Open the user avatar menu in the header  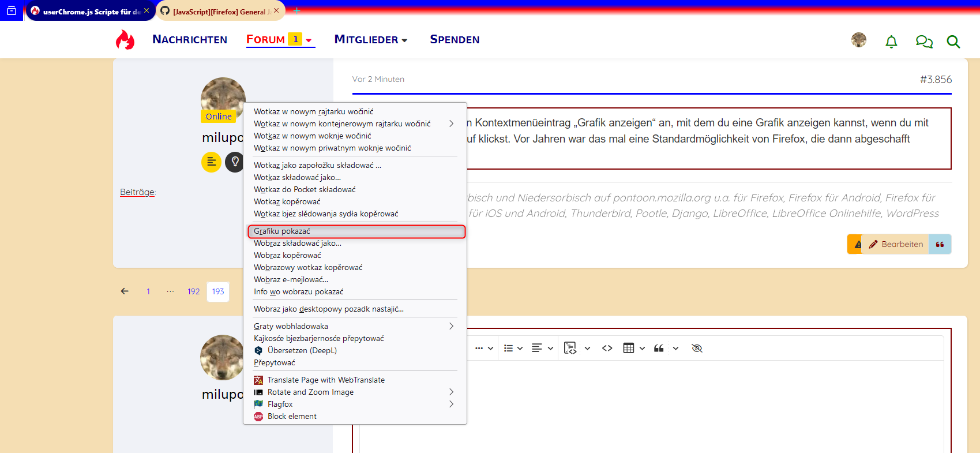[x=859, y=40]
